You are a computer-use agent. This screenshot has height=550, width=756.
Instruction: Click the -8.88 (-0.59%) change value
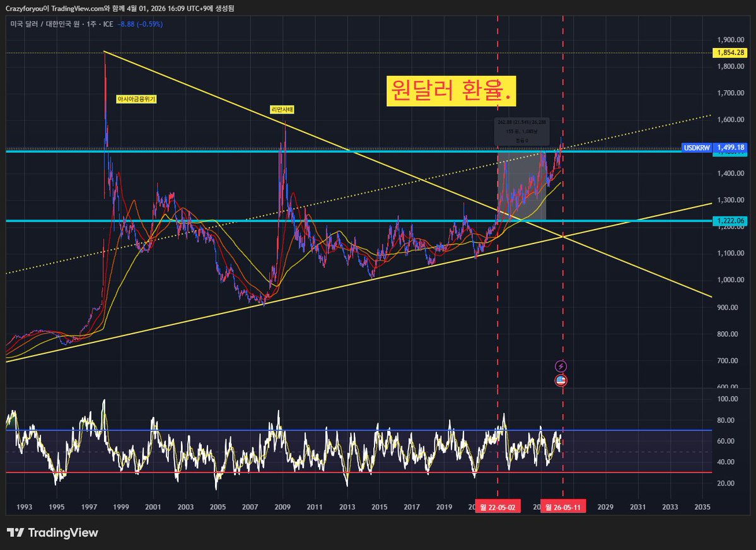[141, 24]
